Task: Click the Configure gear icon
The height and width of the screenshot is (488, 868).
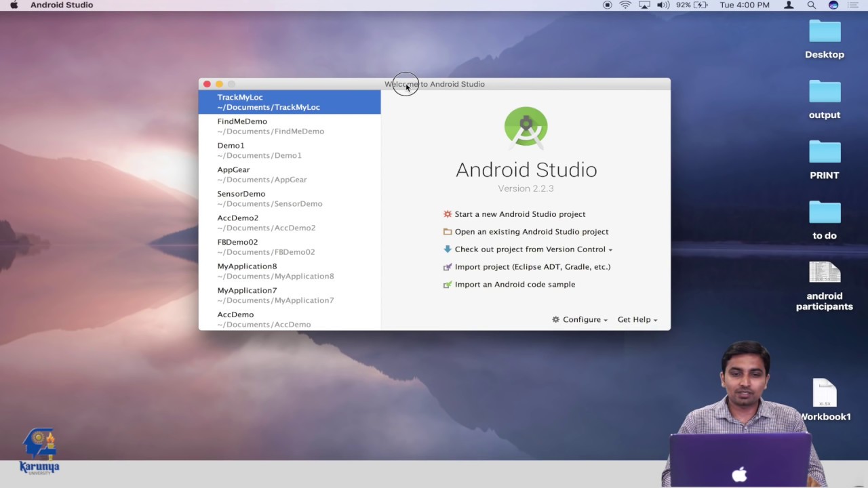Action: click(x=555, y=320)
